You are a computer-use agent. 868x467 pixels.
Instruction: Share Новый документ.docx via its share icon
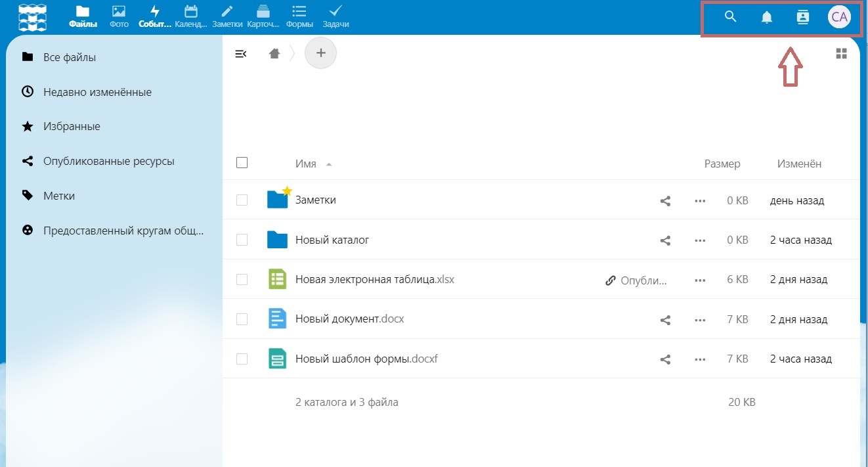coord(665,321)
